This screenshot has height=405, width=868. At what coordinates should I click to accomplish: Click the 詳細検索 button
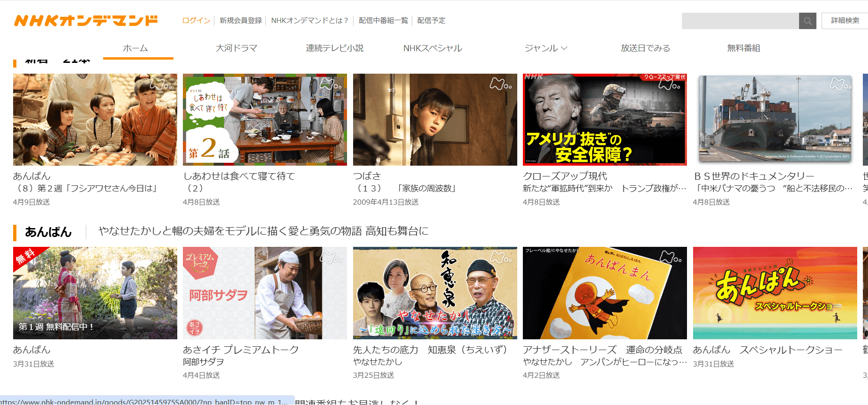845,21
